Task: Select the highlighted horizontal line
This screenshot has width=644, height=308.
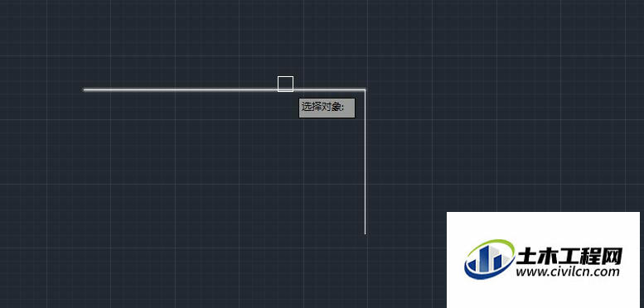Action: point(225,89)
